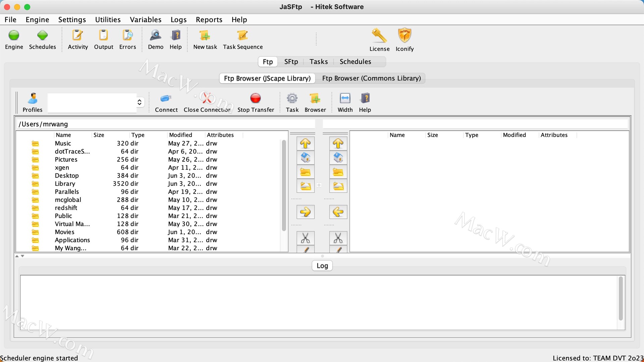Click the left column closed-folder icon

[x=305, y=172]
